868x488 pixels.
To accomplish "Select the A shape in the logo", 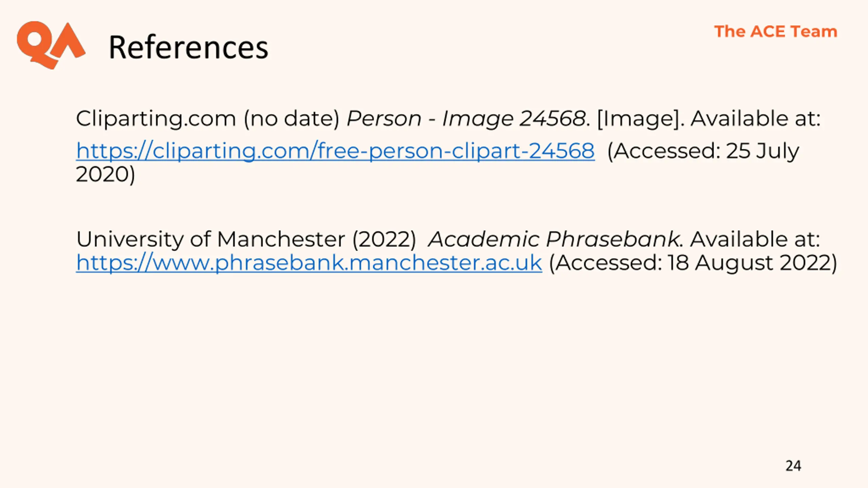I will click(x=70, y=41).
